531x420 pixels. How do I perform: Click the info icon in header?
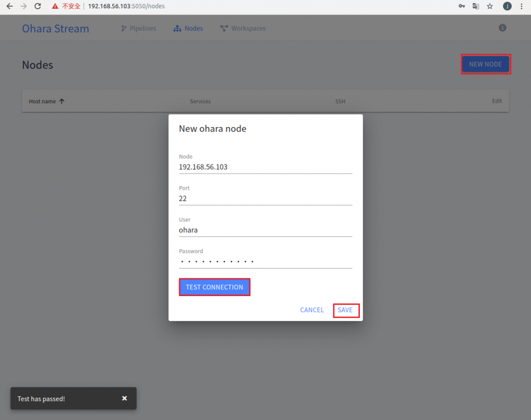[502, 28]
